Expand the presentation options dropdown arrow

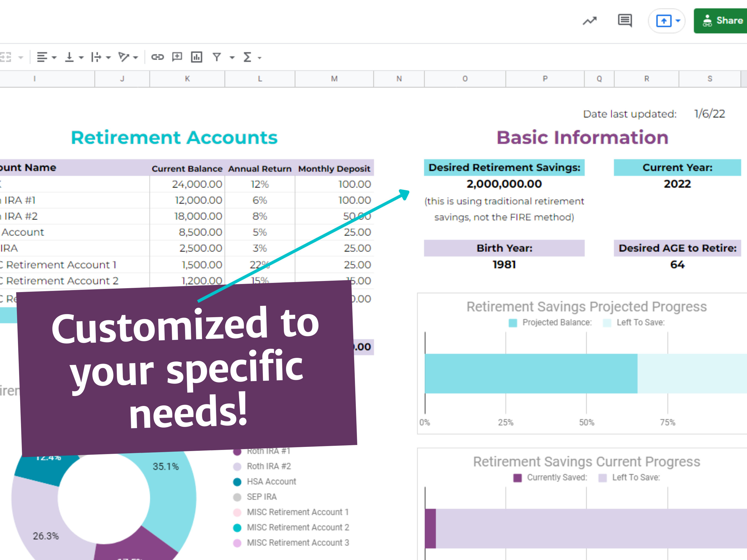point(678,21)
